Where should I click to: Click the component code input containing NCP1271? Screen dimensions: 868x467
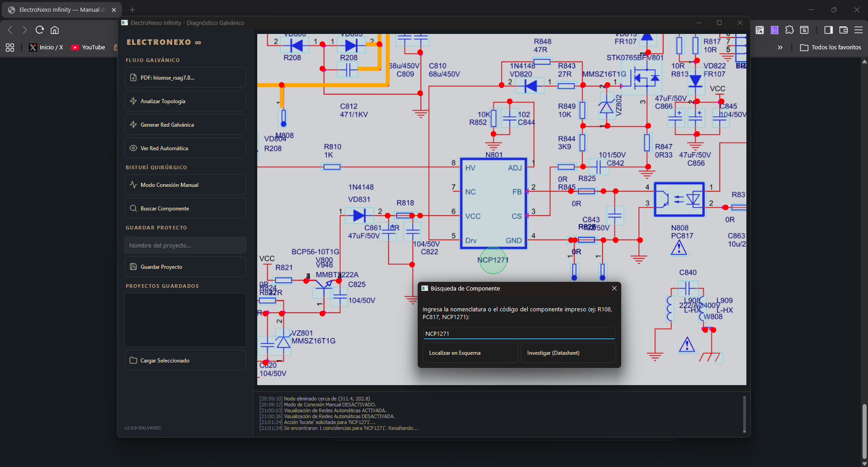click(x=519, y=334)
